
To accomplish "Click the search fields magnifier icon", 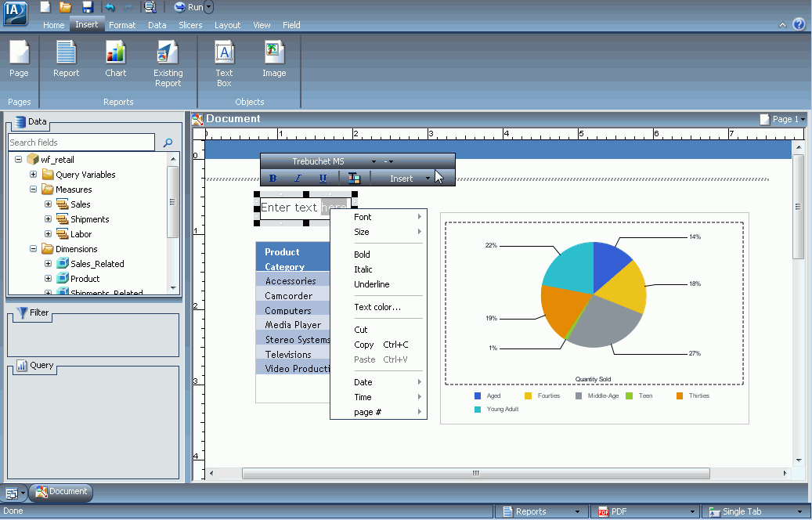I will click(168, 143).
